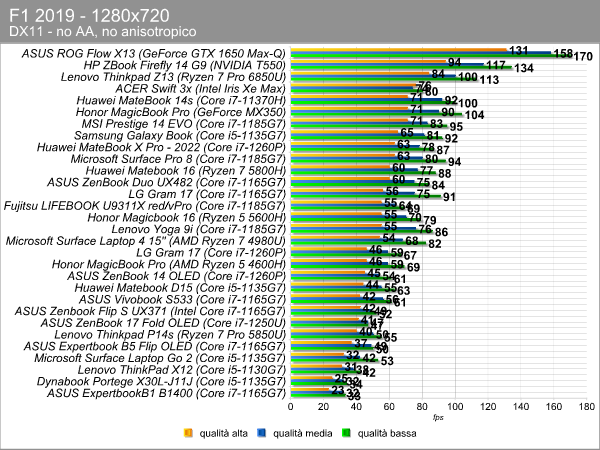Select the Microsoft Surface Pro 8 label
The width and height of the screenshot is (600, 450).
(x=178, y=159)
